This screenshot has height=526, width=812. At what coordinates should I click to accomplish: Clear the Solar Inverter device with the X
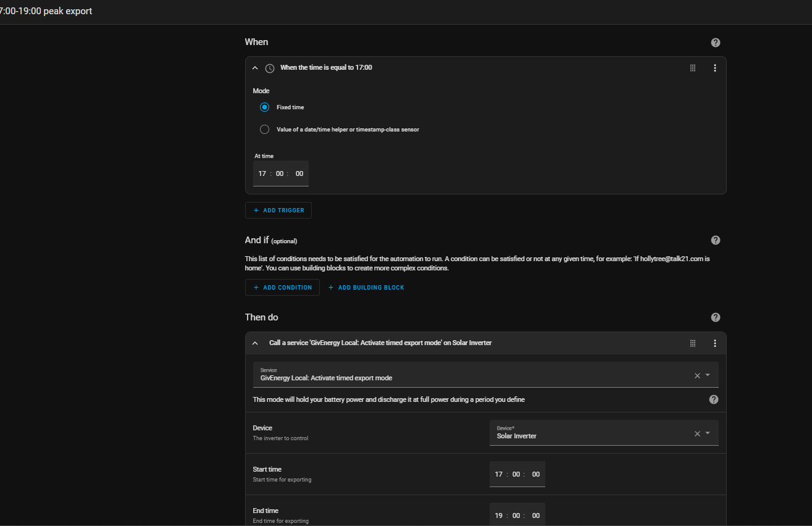coord(697,433)
